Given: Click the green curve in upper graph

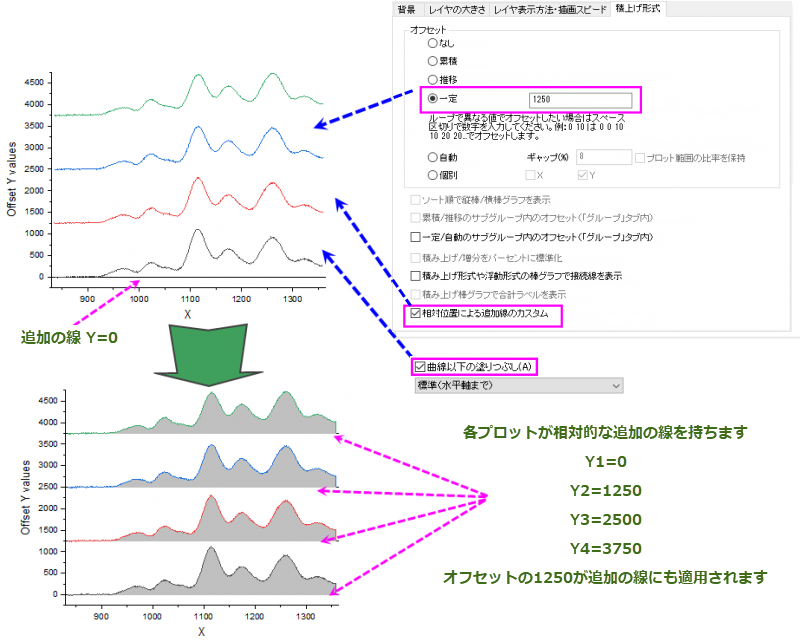Looking at the screenshot, I should pos(198,77).
